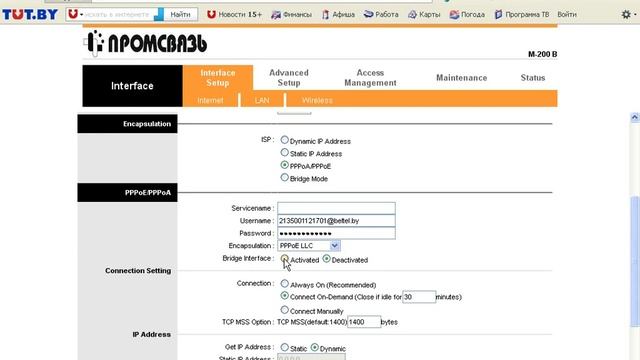Open the Финансы finance icon
The width and height of the screenshot is (640, 360).
click(276, 14)
